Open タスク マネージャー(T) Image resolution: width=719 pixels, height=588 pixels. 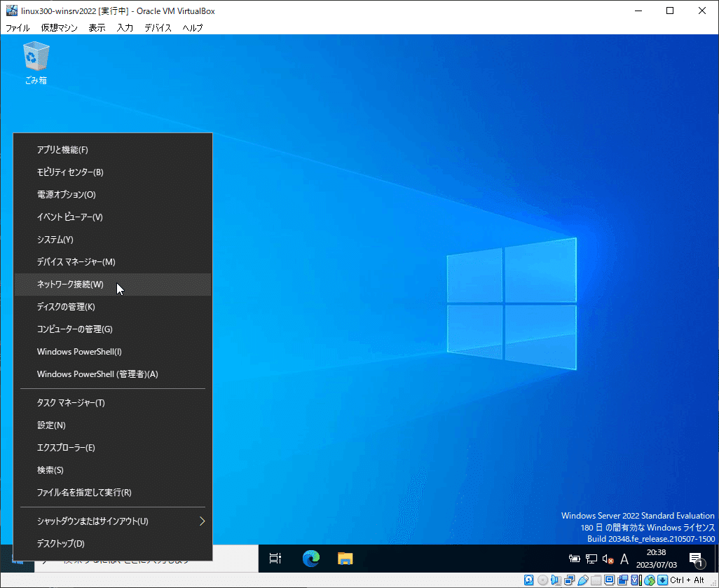click(x=113, y=403)
